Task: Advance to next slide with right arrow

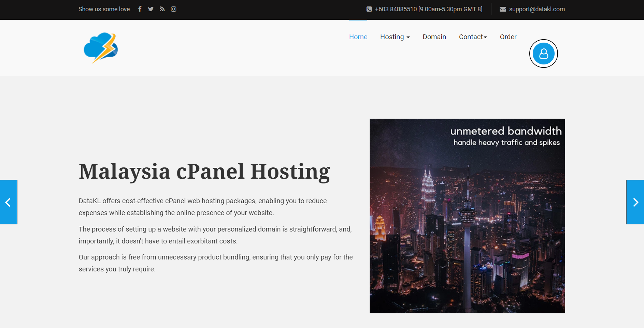Action: (635, 202)
